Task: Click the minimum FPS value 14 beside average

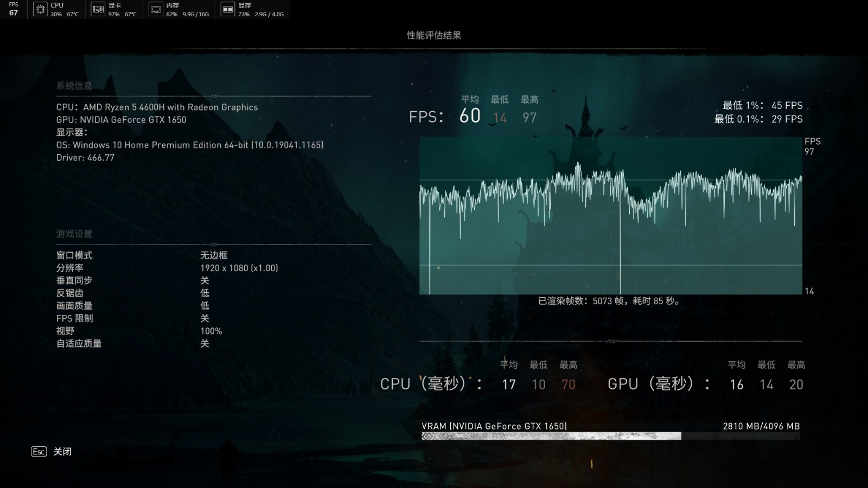Action: tap(500, 118)
